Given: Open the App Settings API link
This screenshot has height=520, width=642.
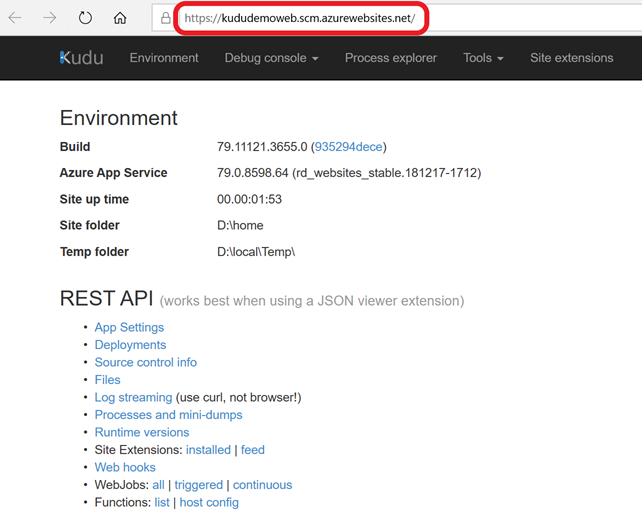Looking at the screenshot, I should click(x=129, y=327).
